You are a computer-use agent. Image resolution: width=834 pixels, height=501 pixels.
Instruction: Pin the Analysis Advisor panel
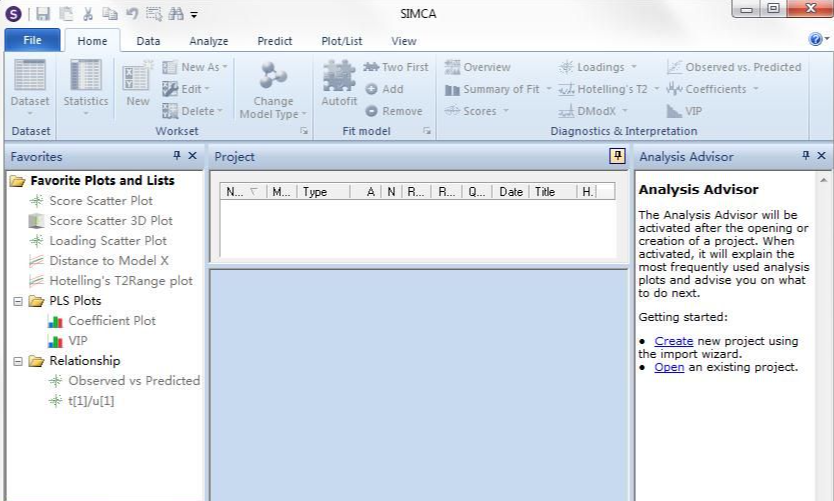click(805, 155)
